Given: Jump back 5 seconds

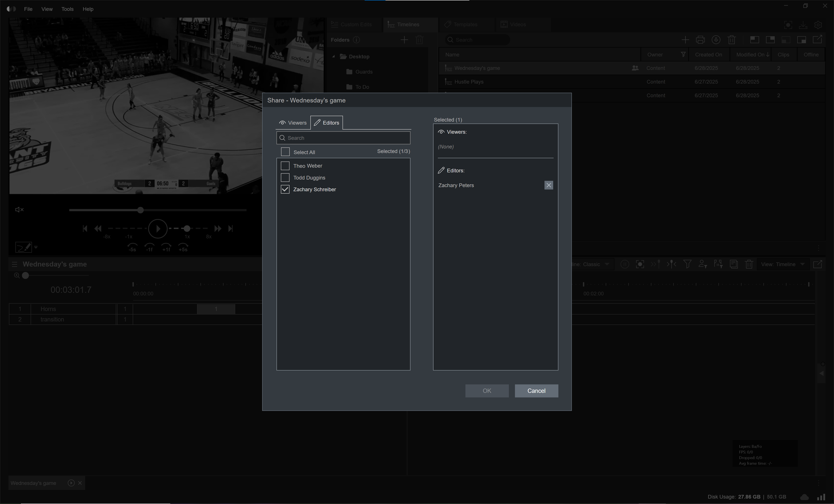Looking at the screenshot, I should [132, 247].
